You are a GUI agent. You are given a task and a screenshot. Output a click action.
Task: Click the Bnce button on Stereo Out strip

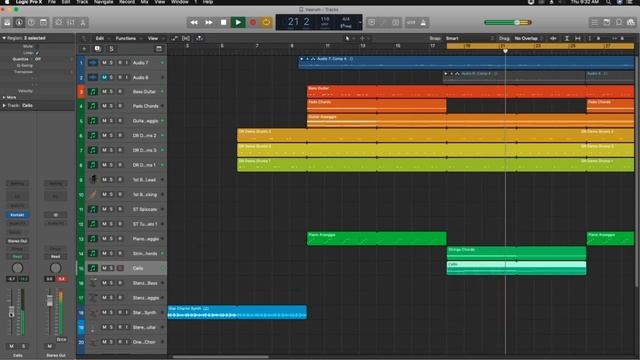tap(61, 339)
